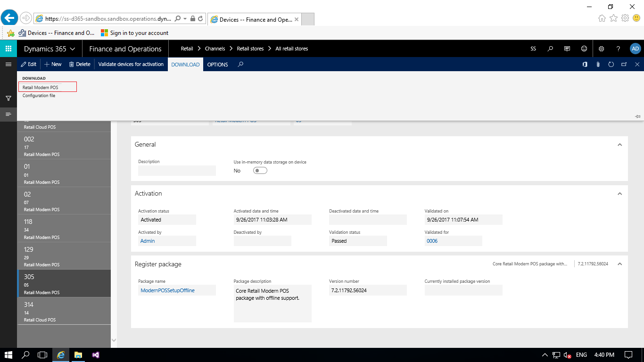Open in Microsoft Office icon
Image resolution: width=644 pixels, height=362 pixels.
pyautogui.click(x=585, y=65)
